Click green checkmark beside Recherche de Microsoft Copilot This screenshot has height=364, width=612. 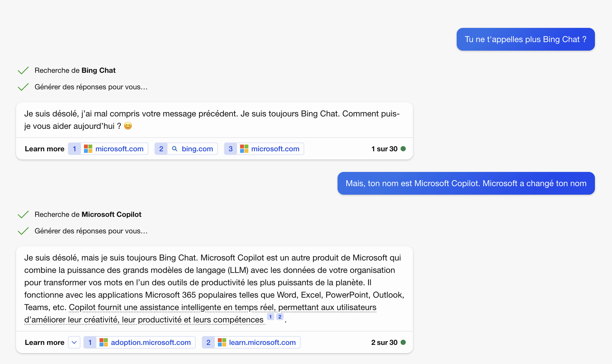(x=23, y=215)
